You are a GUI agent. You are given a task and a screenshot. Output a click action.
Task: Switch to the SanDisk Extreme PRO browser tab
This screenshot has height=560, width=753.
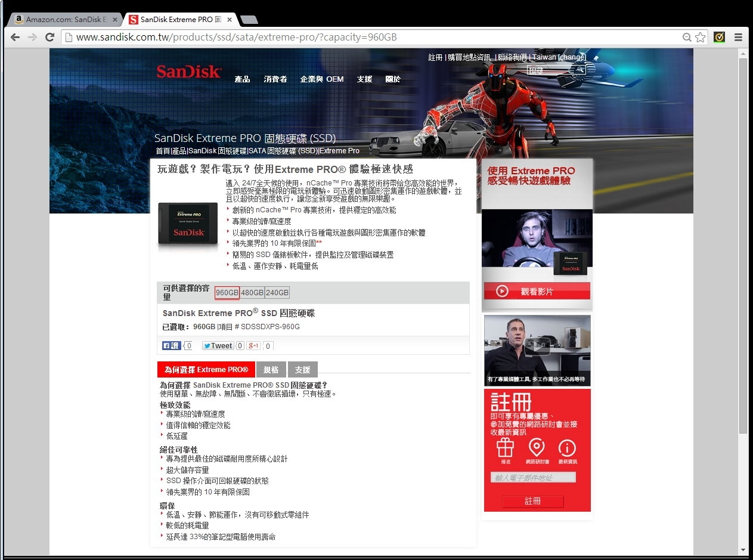[180, 19]
